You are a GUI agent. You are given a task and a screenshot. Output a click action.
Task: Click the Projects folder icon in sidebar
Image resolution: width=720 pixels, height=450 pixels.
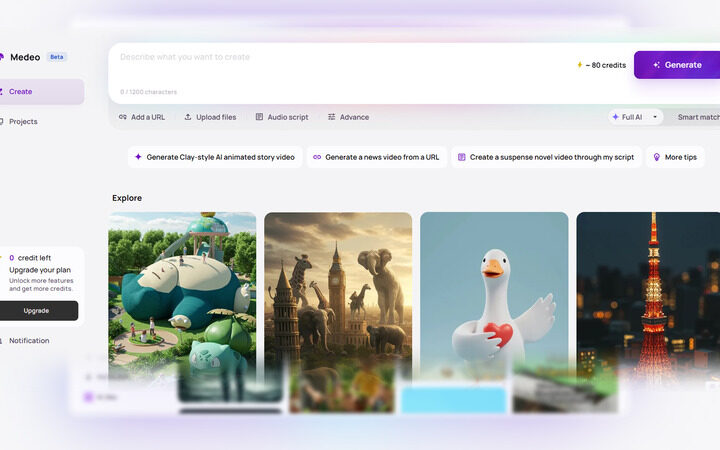[x=1, y=121]
